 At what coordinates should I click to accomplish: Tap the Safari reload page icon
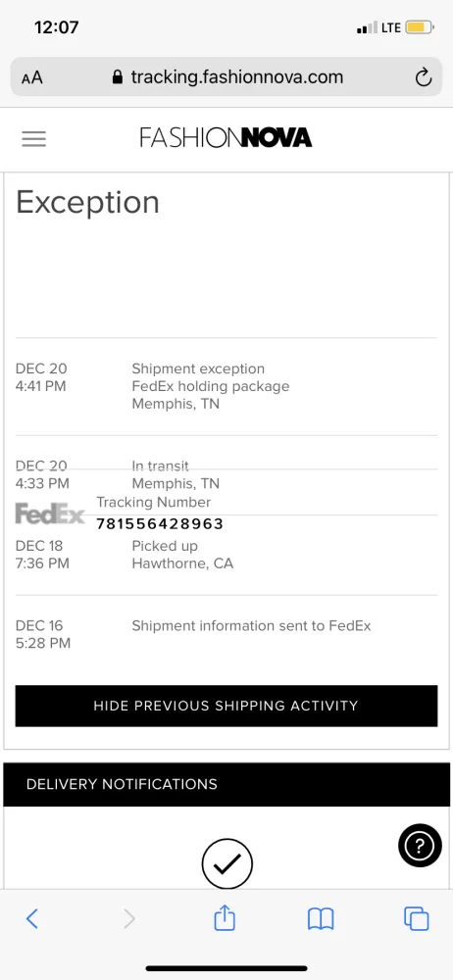(424, 77)
